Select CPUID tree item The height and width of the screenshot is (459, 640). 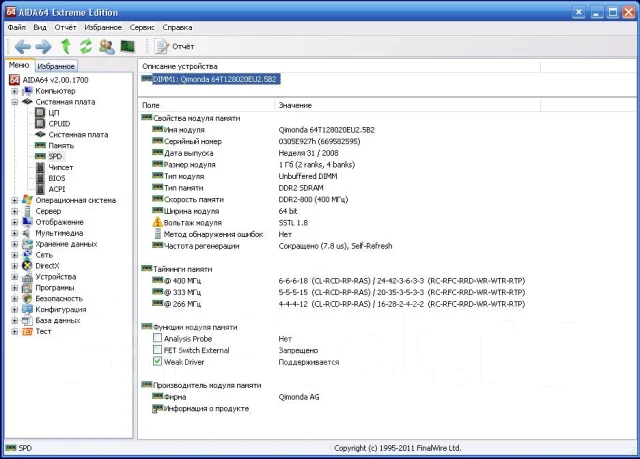[59, 124]
